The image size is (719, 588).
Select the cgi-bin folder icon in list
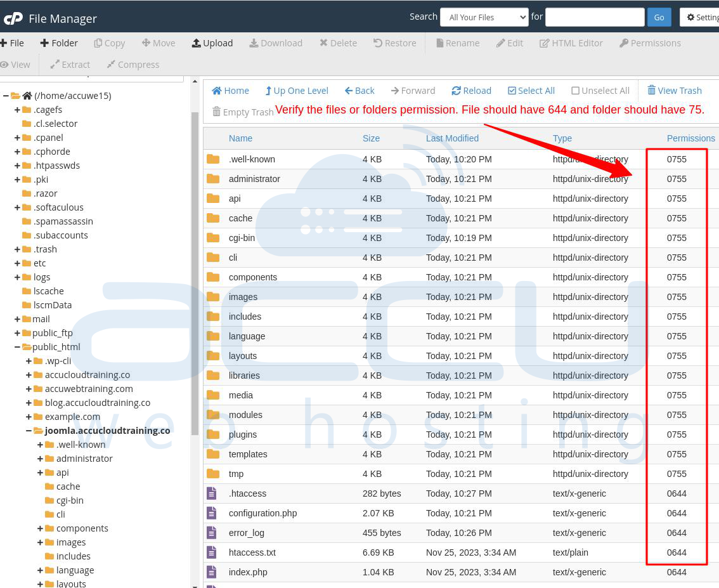click(x=213, y=238)
